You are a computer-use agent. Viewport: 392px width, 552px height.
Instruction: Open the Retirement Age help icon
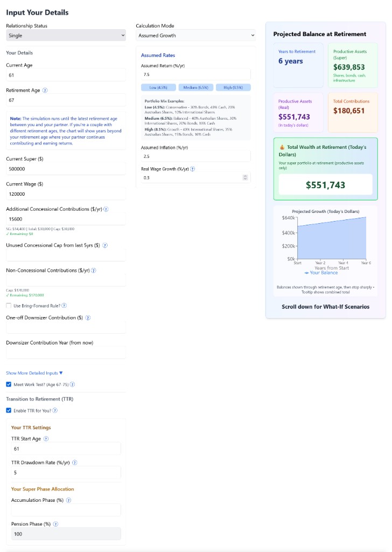coord(45,91)
